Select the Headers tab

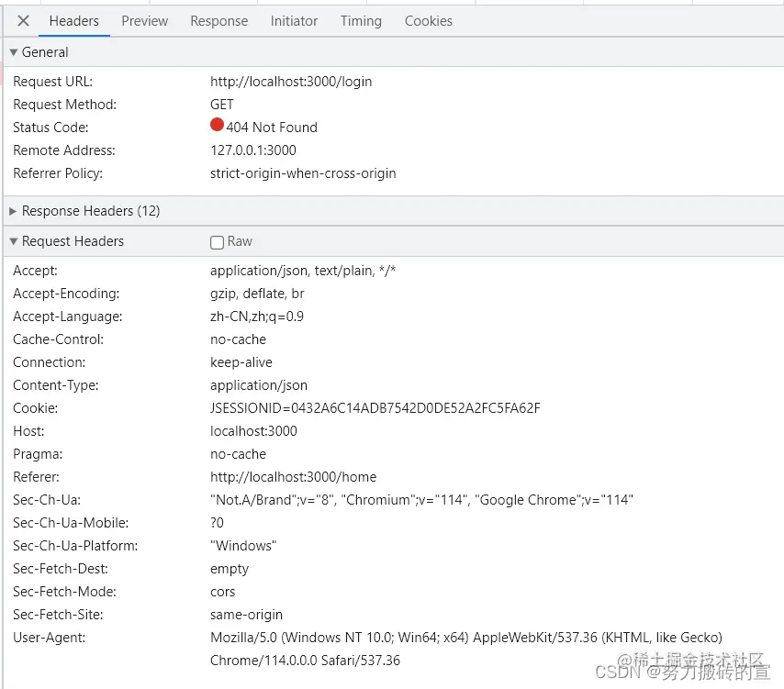click(74, 21)
